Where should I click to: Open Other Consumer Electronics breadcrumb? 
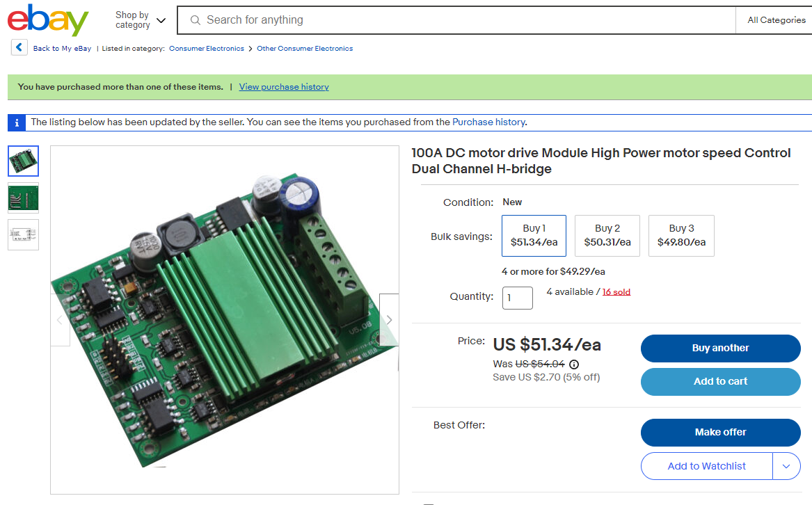pyautogui.click(x=305, y=49)
